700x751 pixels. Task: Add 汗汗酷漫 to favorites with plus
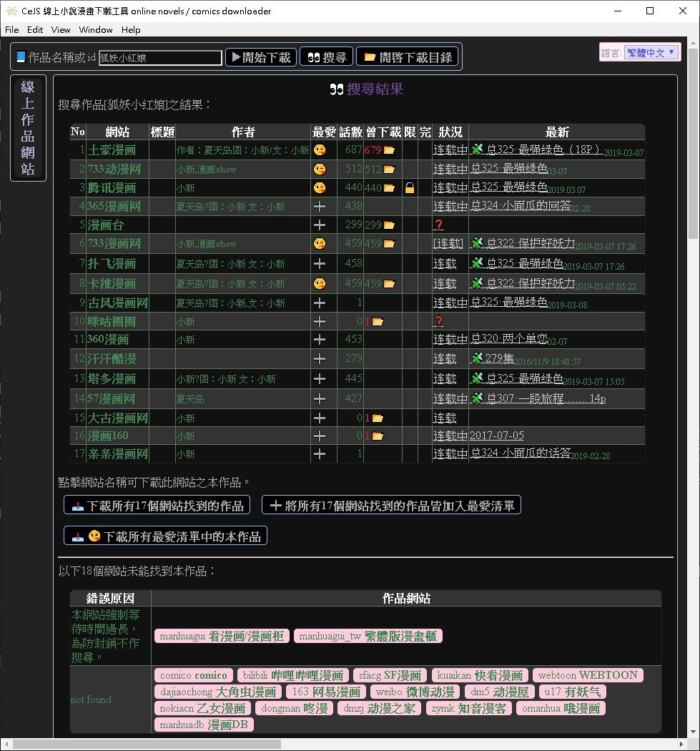320,359
